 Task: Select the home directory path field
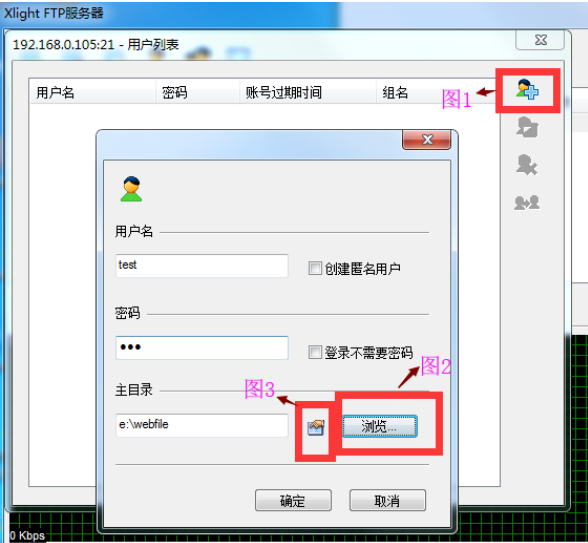tap(202, 426)
